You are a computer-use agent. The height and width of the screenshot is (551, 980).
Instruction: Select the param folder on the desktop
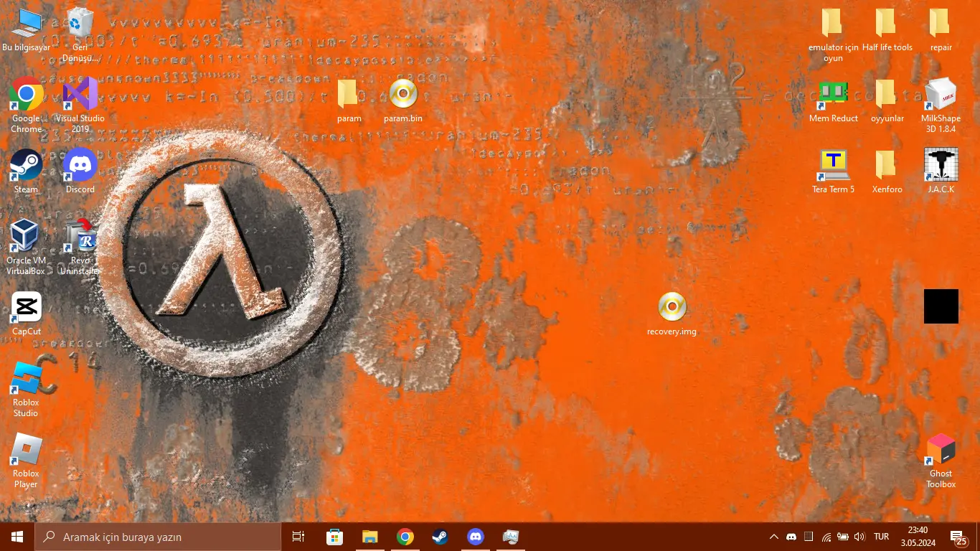click(349, 100)
